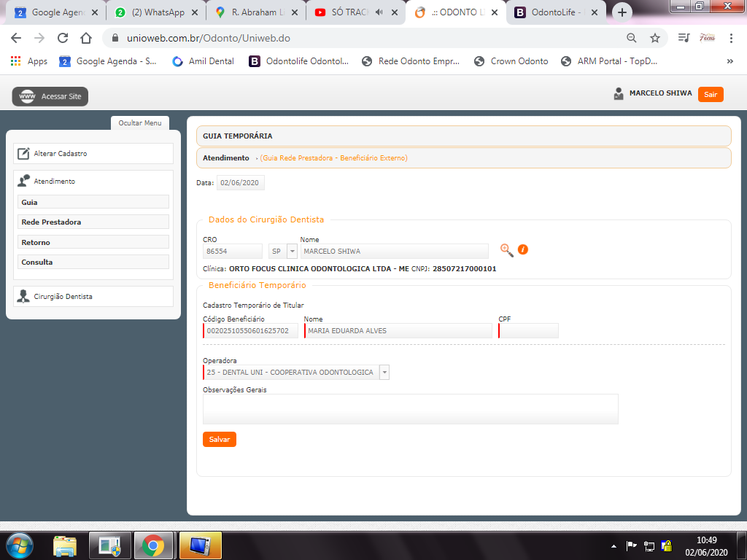The image size is (747, 560).
Task: Click the orange info icon beside dentist name
Action: tap(522, 249)
